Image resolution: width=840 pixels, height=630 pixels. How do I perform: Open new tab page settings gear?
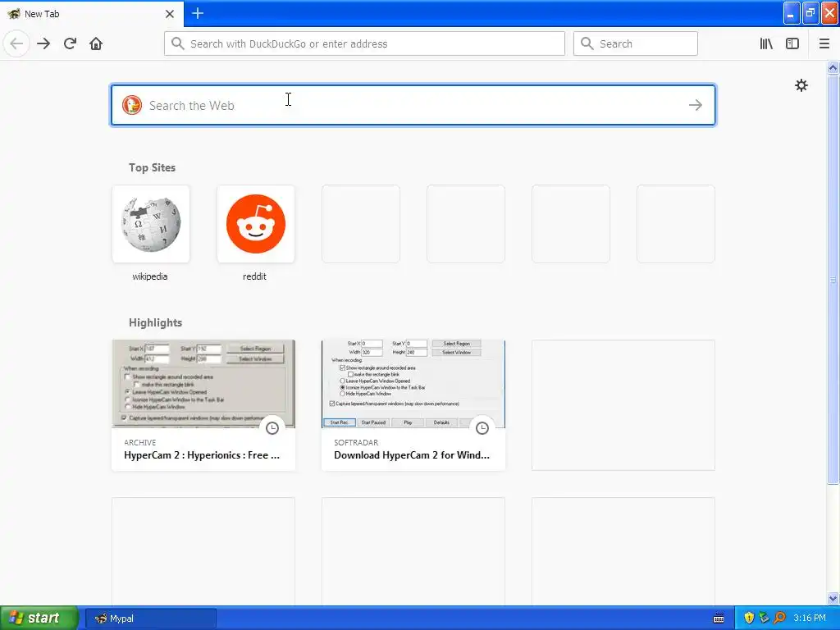point(801,85)
